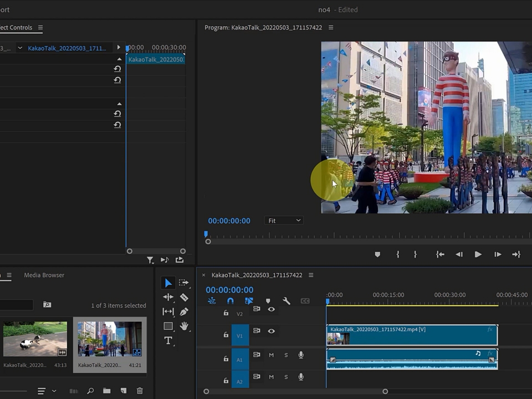Toggle lock on A2 track
Screen dimensions: 532x399
pyautogui.click(x=226, y=381)
